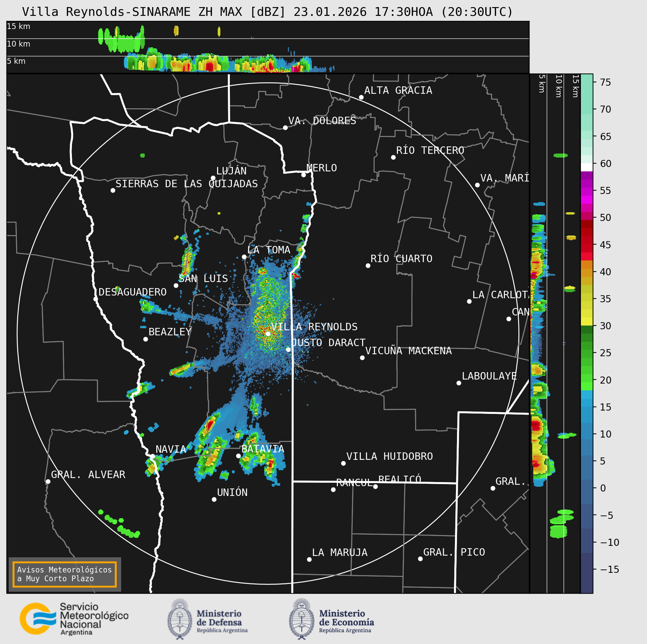Select the SIERRAS DE LAS QUIJADAS label

[x=187, y=184]
